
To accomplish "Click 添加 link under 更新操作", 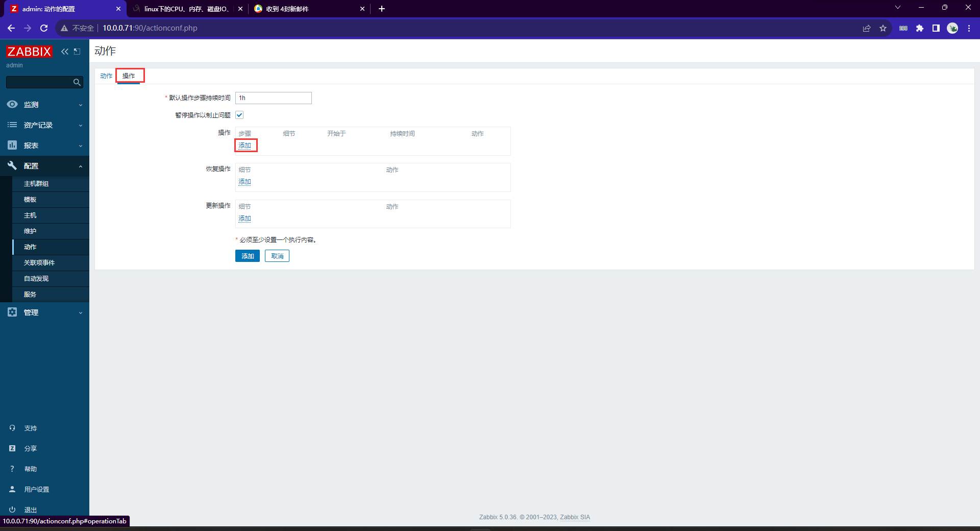I will [245, 219].
